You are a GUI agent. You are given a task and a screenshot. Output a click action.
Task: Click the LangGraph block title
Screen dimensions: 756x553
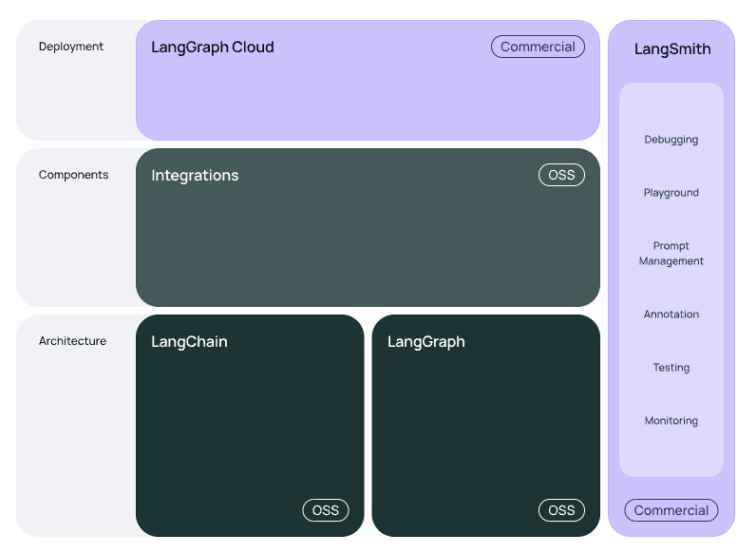click(425, 342)
